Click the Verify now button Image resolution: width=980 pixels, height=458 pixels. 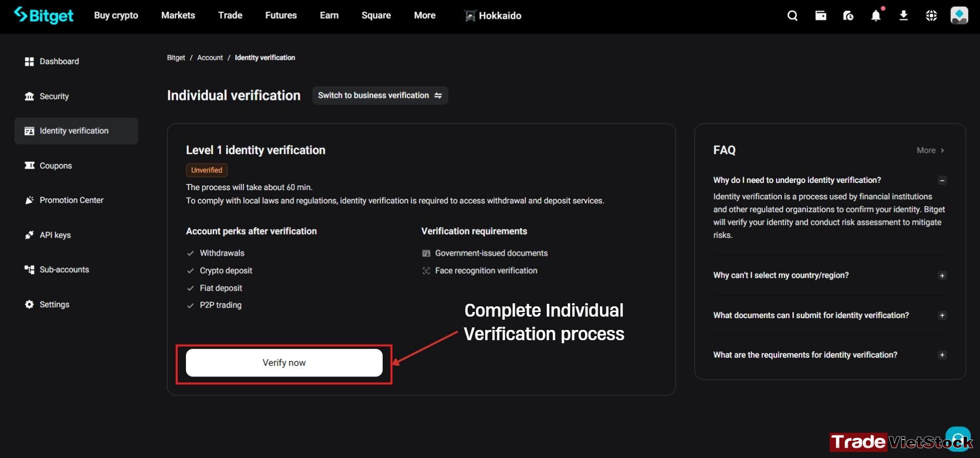pos(284,363)
